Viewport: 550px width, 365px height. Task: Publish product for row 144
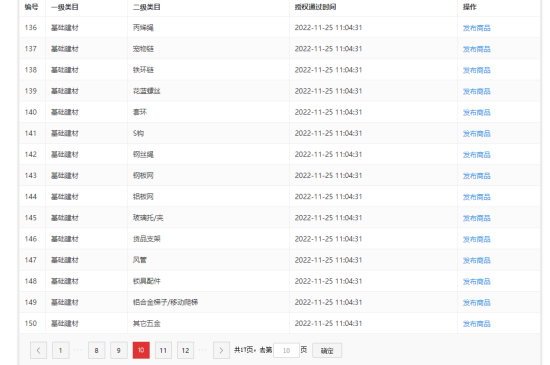pos(476,197)
